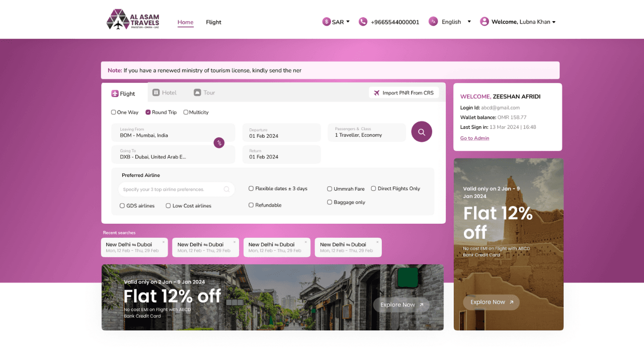Expand the English language dropdown arrow
644x362 pixels.
pyautogui.click(x=469, y=22)
